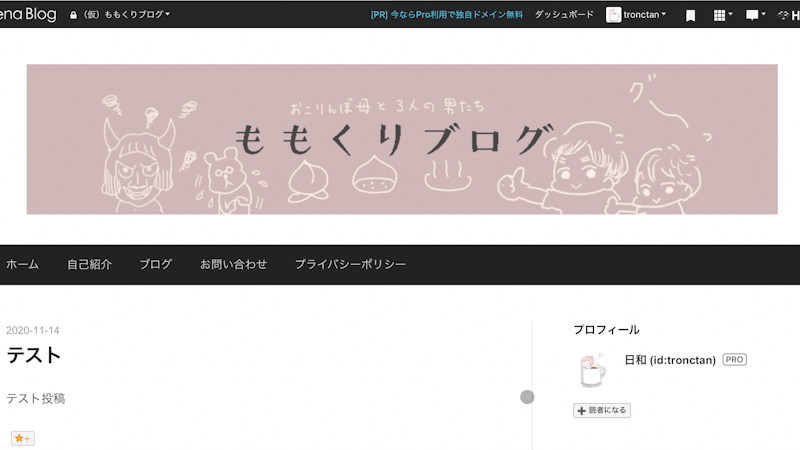The image size is (800, 450).
Task: Click the Hatena Blog logo
Action: 28,14
